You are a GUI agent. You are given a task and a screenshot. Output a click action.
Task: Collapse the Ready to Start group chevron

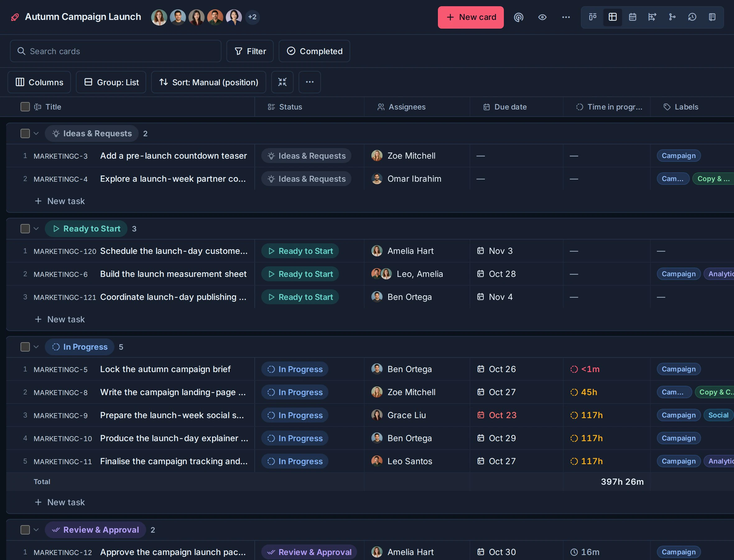[36, 229]
